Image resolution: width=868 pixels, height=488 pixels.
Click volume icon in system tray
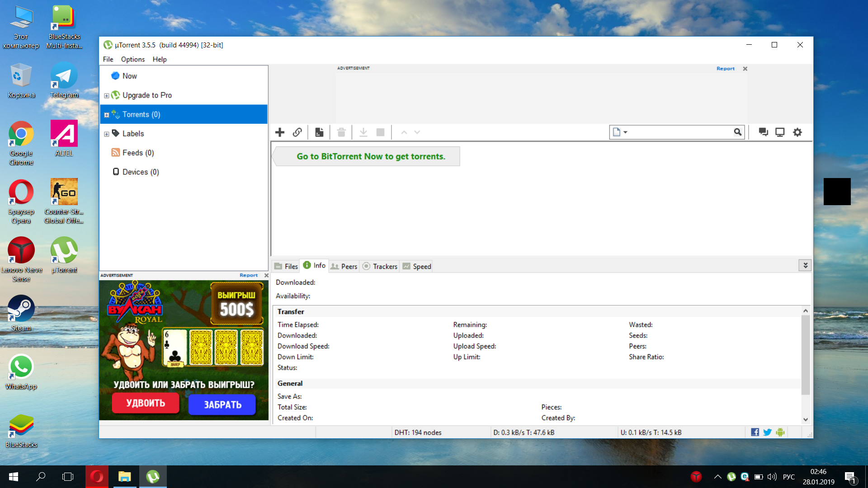(x=772, y=477)
